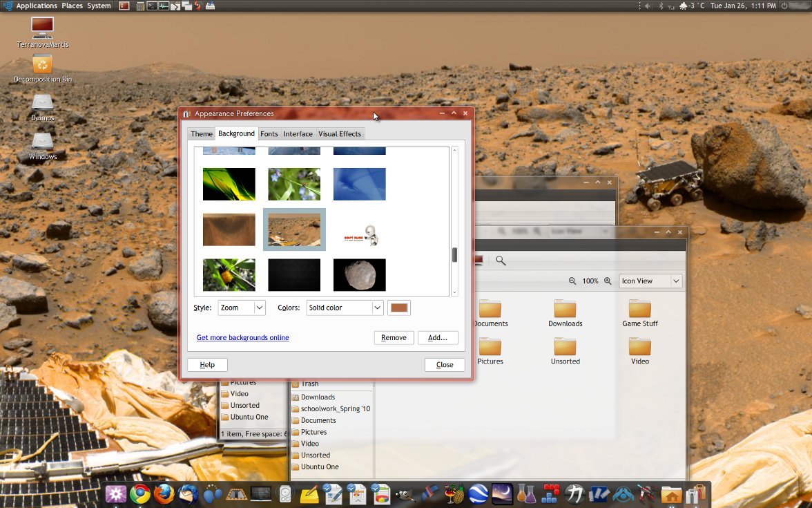This screenshot has height=508, width=812.
Task: Click the Add... button
Action: pyautogui.click(x=438, y=337)
